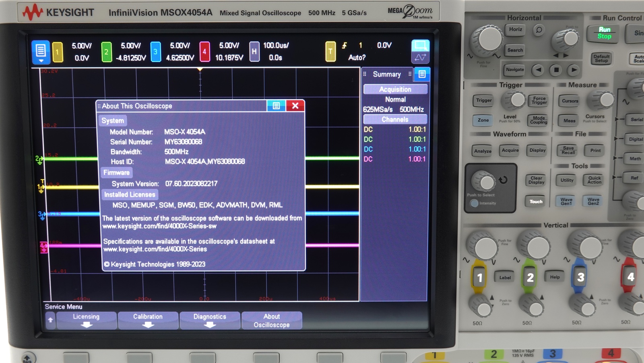Push the trigger Level knob
Screen dimensions: 644x363
[515, 100]
